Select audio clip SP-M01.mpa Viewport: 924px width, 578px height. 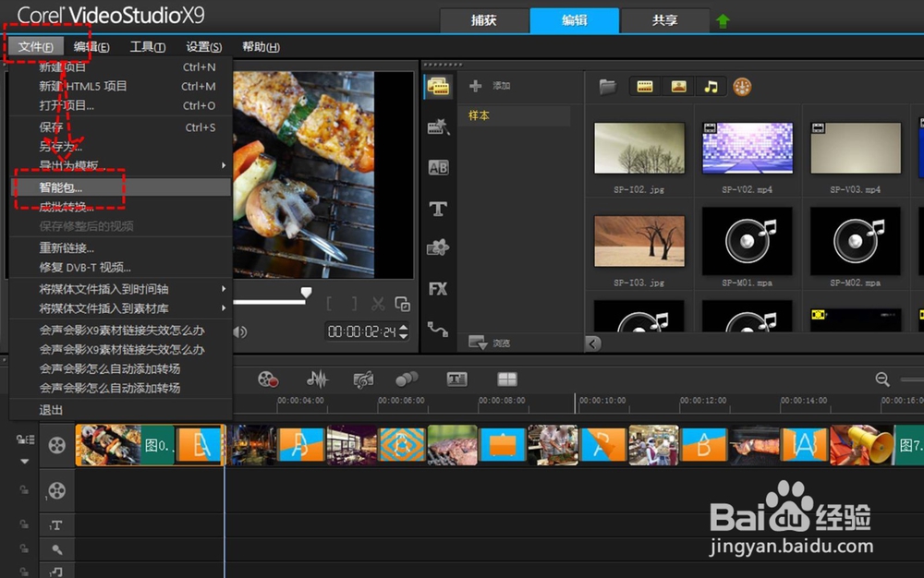coord(748,241)
